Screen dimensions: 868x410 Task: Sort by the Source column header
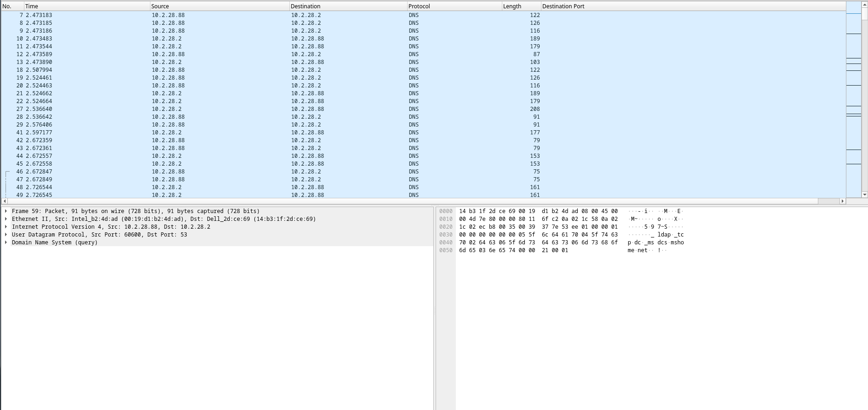[x=219, y=6]
